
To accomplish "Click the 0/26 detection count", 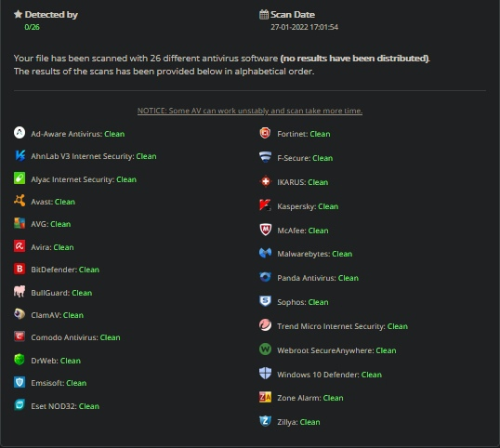I will pyautogui.click(x=32, y=27).
